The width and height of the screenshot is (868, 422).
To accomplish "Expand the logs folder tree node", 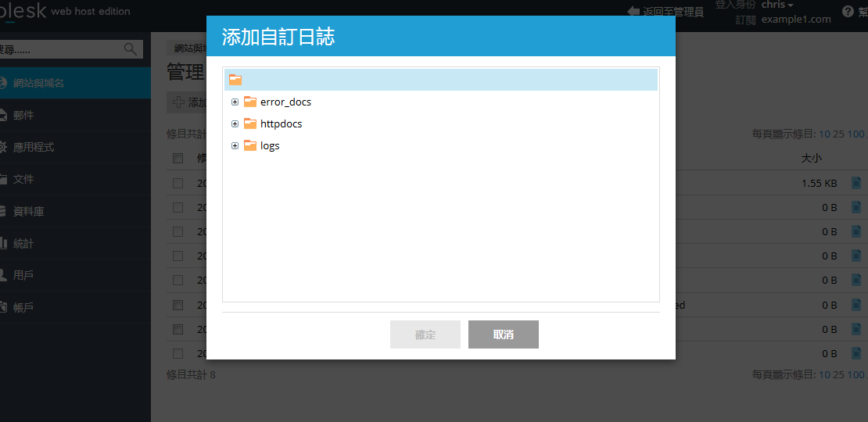I will [235, 146].
